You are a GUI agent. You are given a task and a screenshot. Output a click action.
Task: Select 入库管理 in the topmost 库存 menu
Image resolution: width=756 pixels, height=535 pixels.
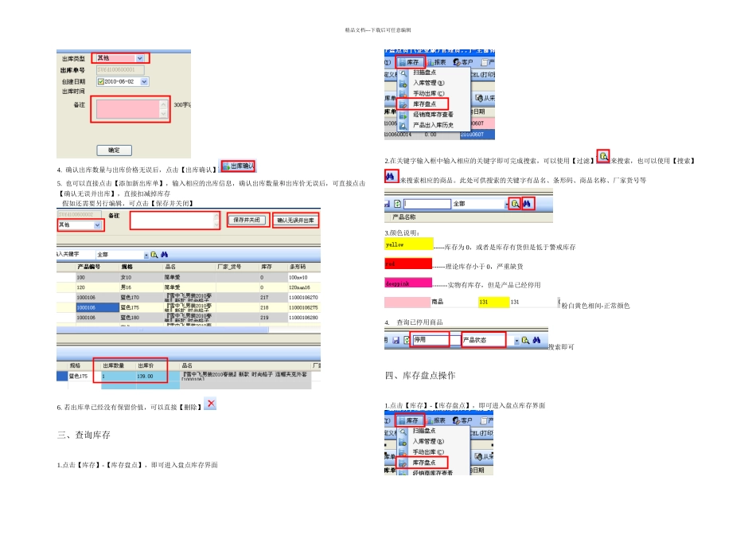pos(428,83)
